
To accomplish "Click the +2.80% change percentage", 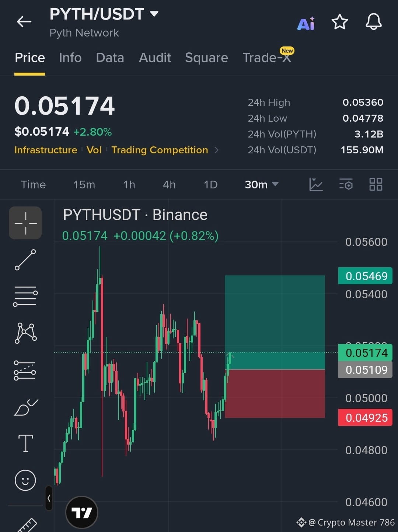I will click(92, 132).
